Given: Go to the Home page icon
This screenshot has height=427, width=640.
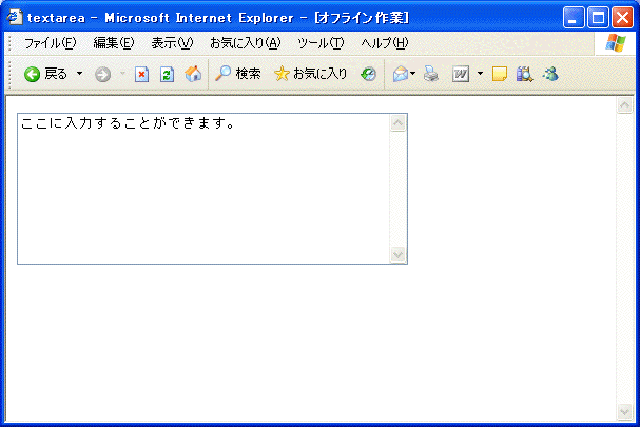Looking at the screenshot, I should [193, 74].
